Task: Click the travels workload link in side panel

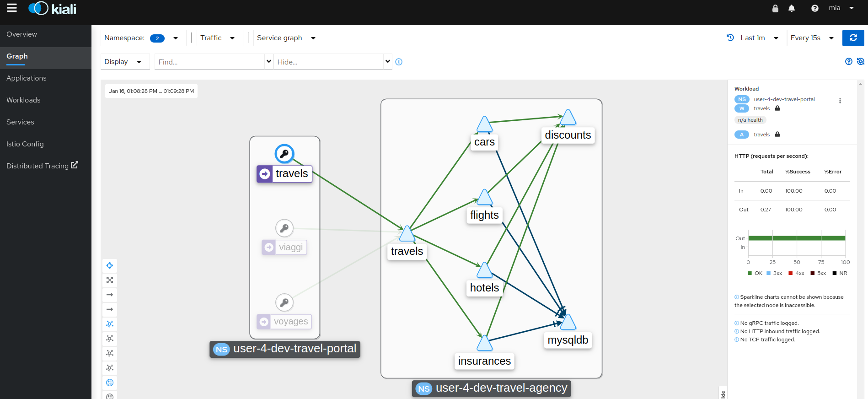Action: tap(761, 109)
